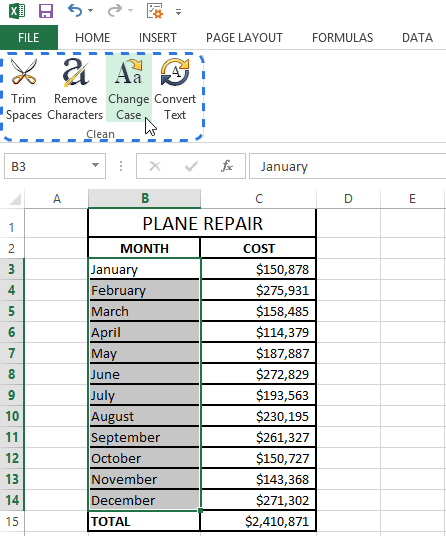Expand the undo history dropdown arrow

pyautogui.click(x=91, y=11)
